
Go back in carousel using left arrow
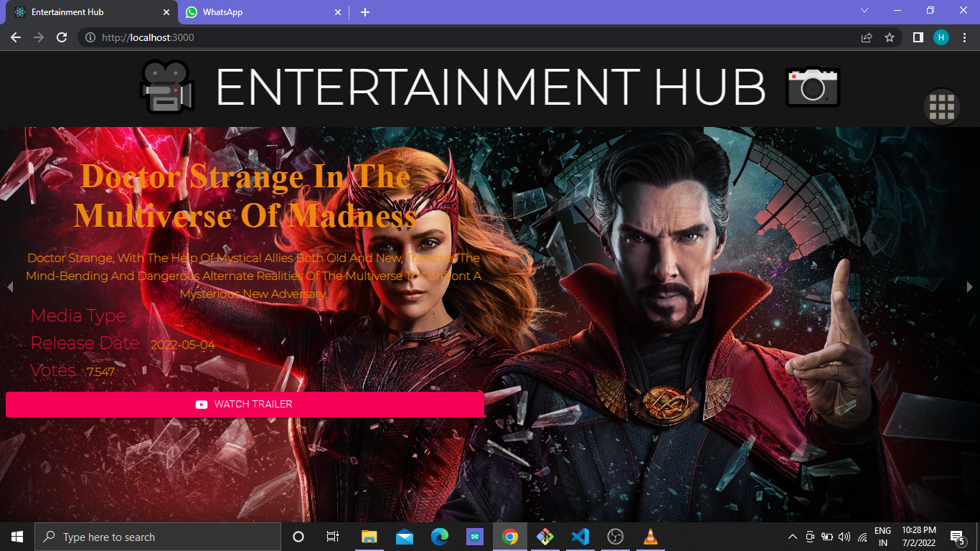point(9,287)
